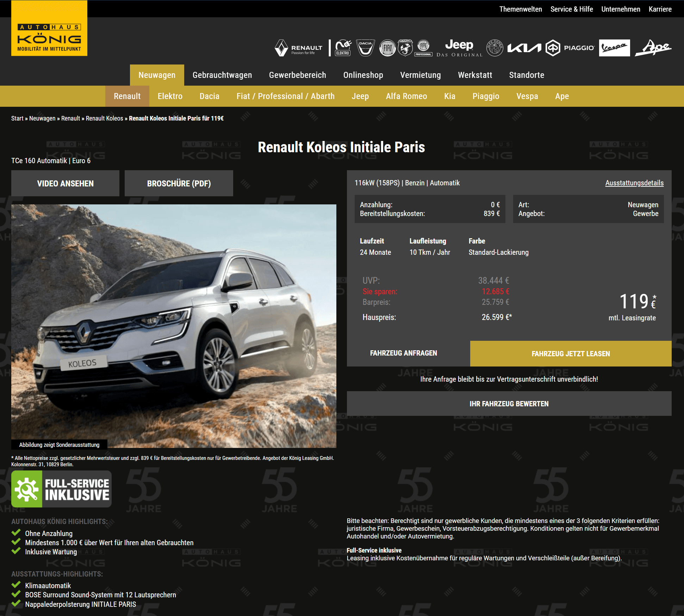Open Unternehmen top link

point(621,9)
